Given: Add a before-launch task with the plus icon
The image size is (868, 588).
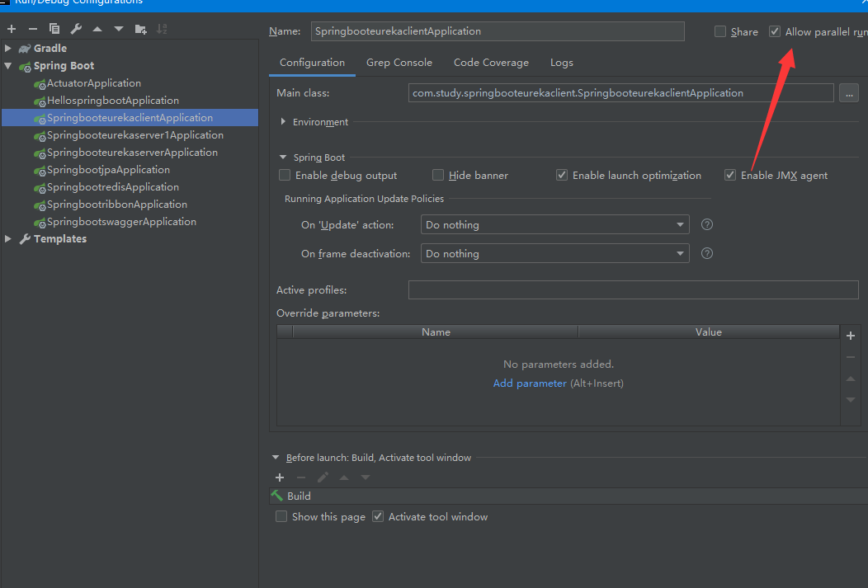Looking at the screenshot, I should pos(280,477).
